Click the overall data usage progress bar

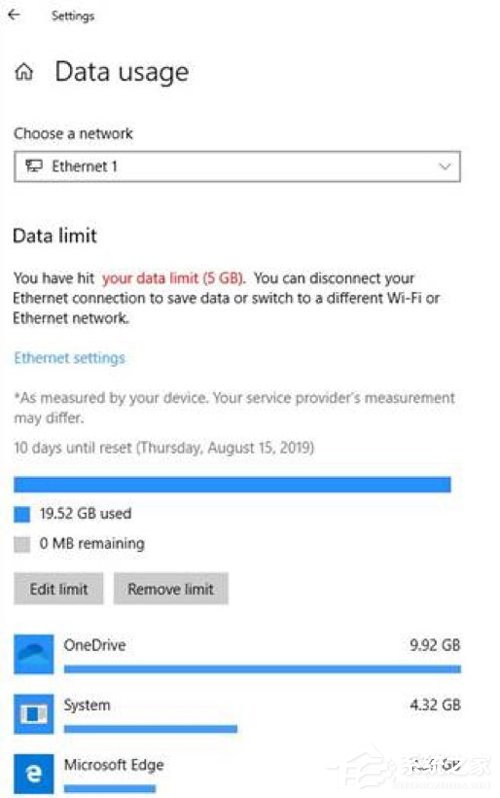tap(232, 484)
